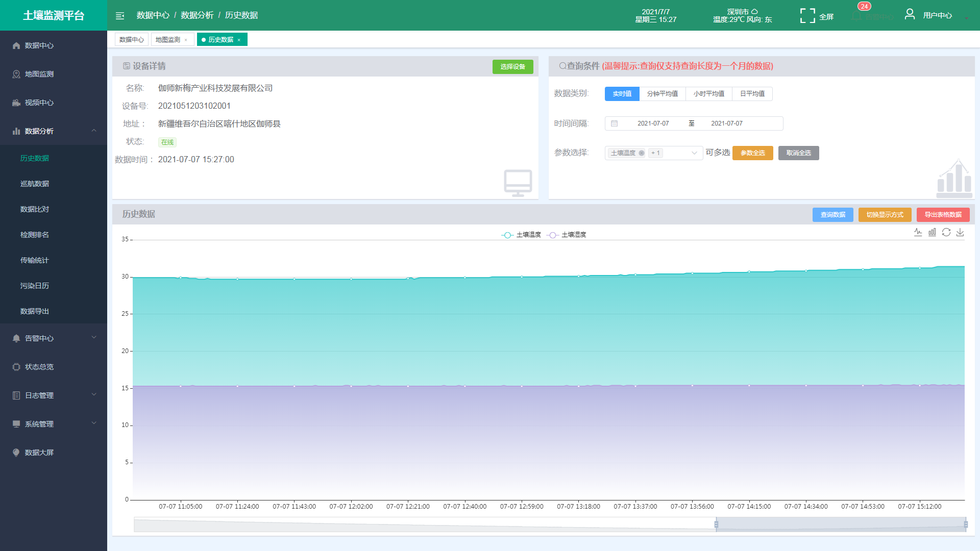Click the 参数全选 button

[x=753, y=153]
